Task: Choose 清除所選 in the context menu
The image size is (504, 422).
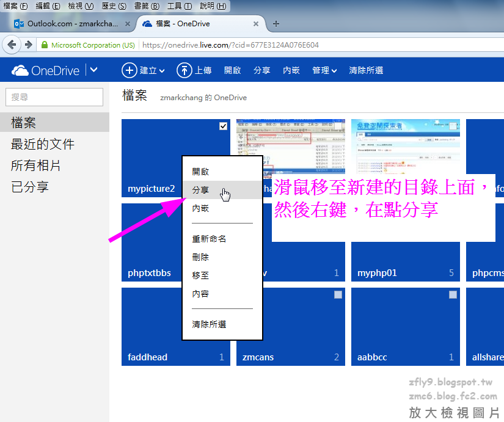Action: click(222, 324)
